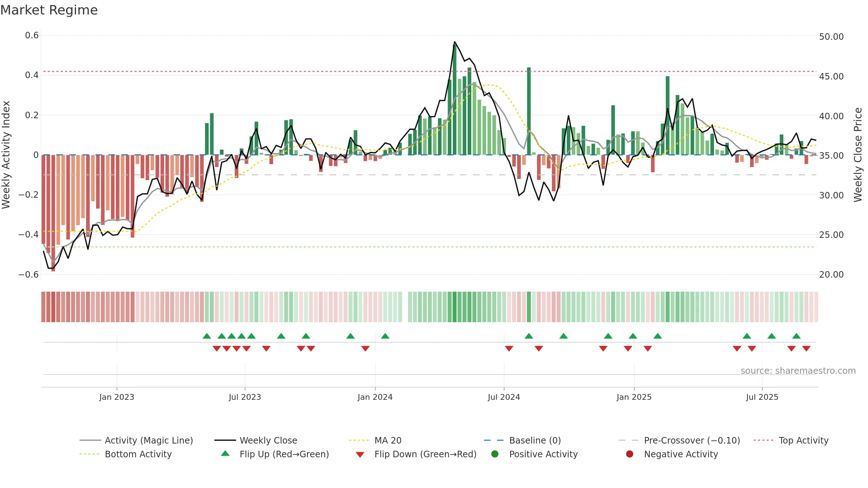The width and height of the screenshot is (868, 488).
Task: Open the source: sharemaestro.com text
Action: [x=798, y=371]
